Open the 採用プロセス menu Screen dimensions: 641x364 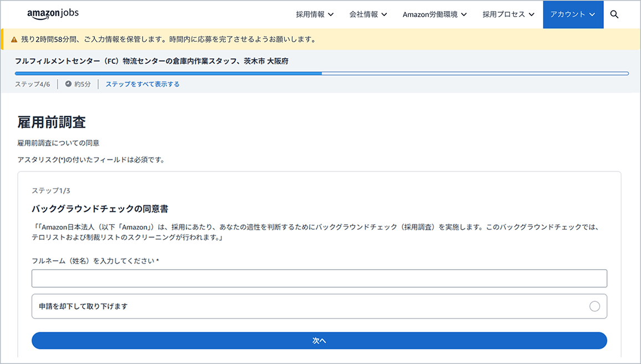508,14
